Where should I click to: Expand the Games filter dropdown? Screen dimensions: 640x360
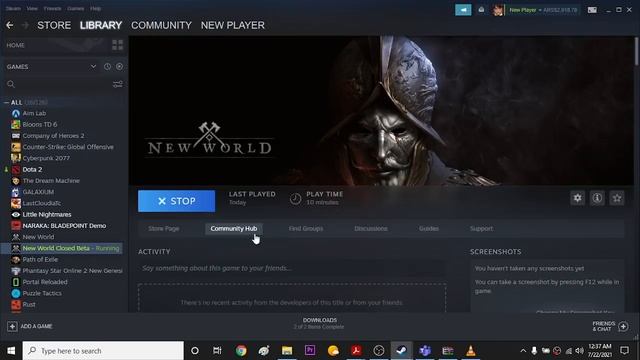(93, 67)
